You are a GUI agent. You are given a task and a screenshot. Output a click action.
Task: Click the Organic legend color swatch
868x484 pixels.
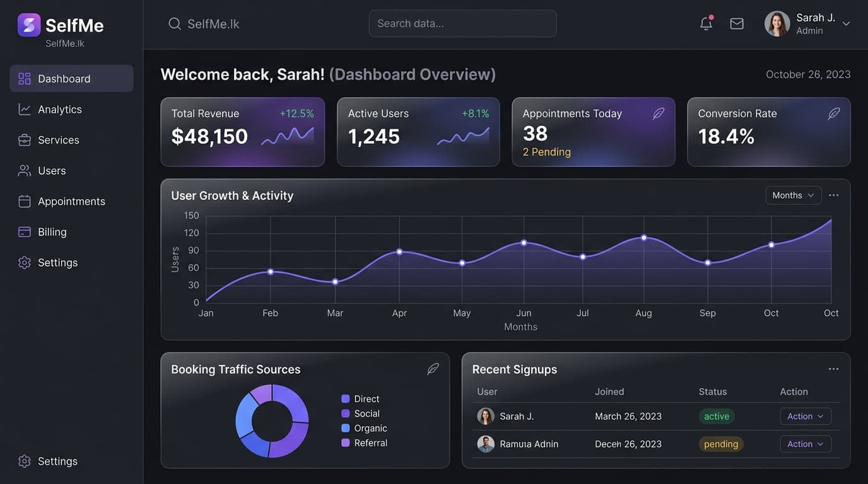345,428
